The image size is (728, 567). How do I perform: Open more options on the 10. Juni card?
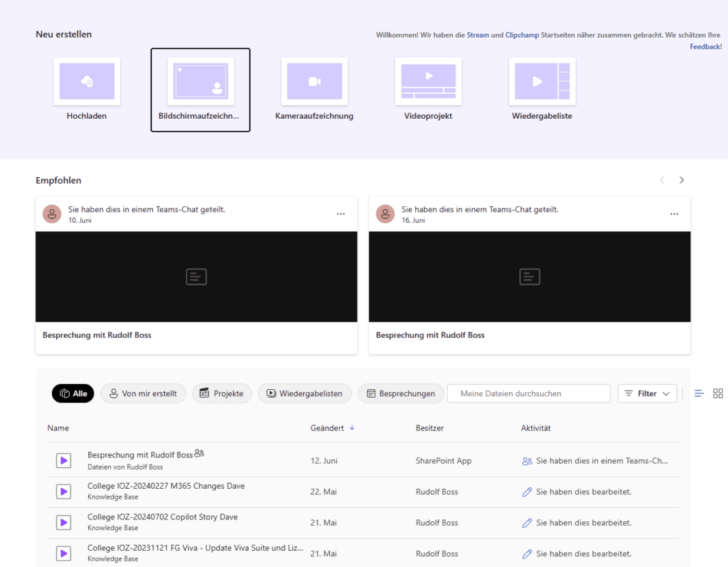click(x=341, y=214)
